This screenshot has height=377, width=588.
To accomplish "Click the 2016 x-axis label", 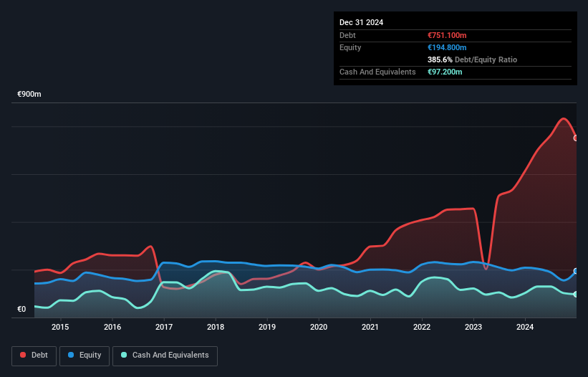I will [x=112, y=327].
